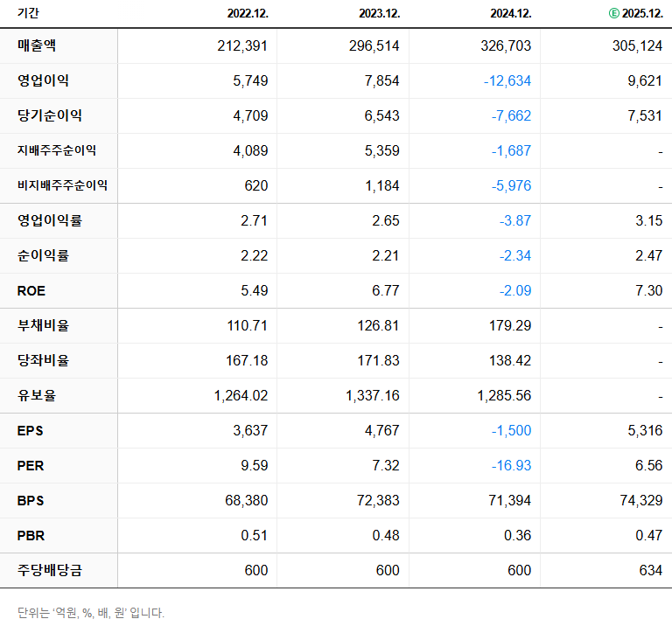Click the 6.77 ROE value
Viewport: 672px width, 626px height.
(386, 291)
